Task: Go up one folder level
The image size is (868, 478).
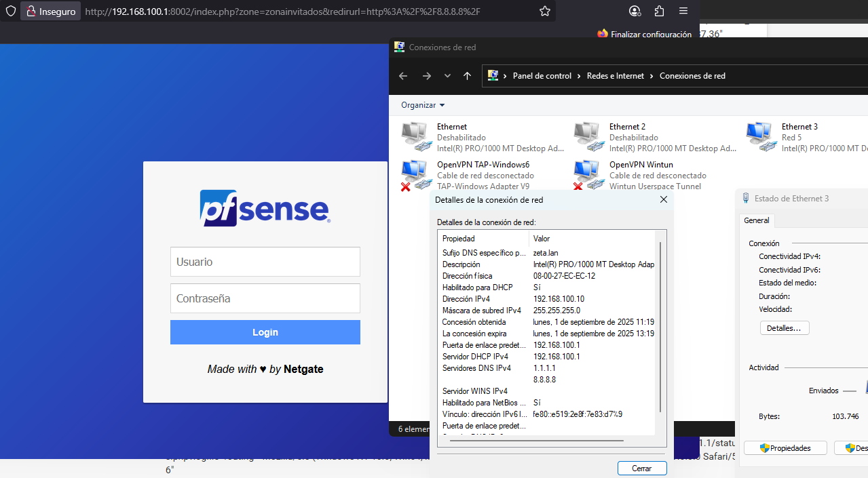Action: click(x=467, y=76)
